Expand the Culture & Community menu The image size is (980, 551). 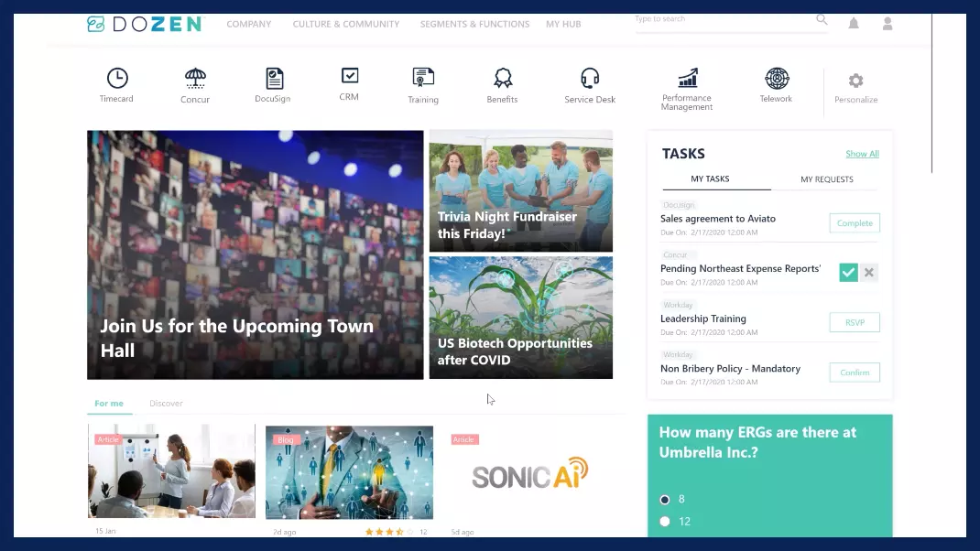(x=346, y=25)
